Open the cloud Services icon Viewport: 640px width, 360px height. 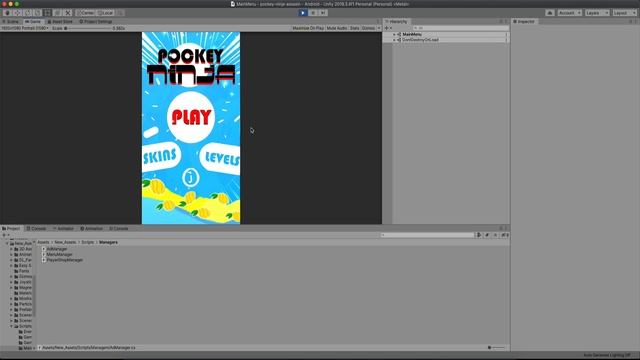(x=550, y=13)
